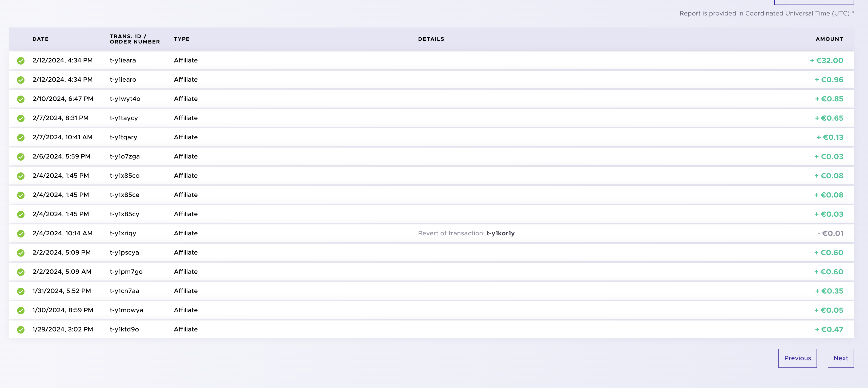Click the DATE column header
Screen dimensions: 868x388
[x=41, y=39]
